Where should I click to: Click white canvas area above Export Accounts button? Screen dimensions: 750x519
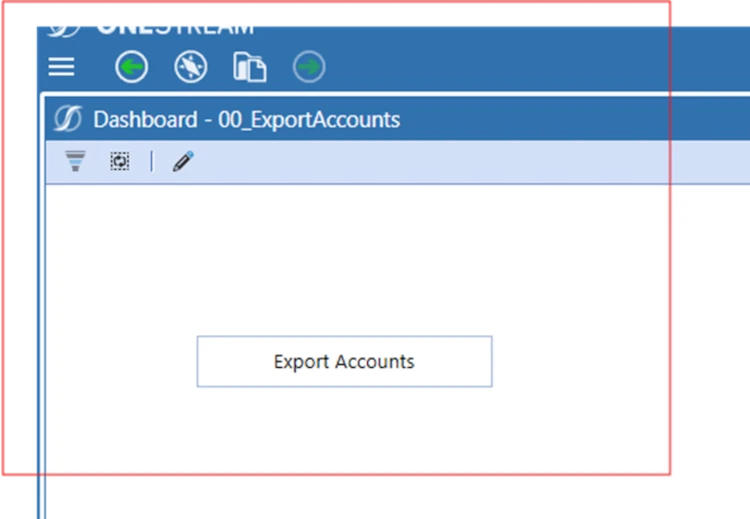coord(344,260)
